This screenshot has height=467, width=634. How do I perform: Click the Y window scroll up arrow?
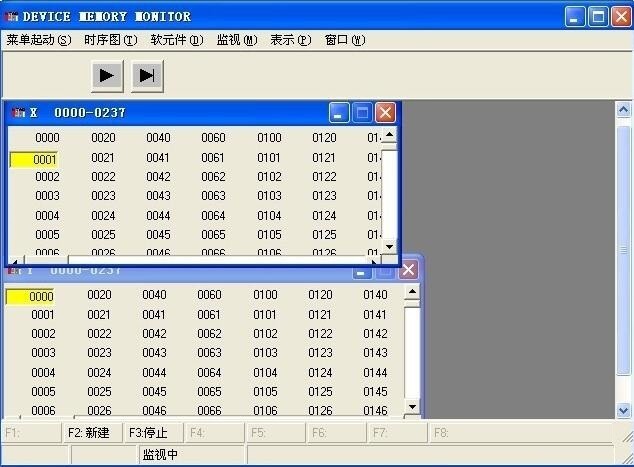tap(412, 292)
